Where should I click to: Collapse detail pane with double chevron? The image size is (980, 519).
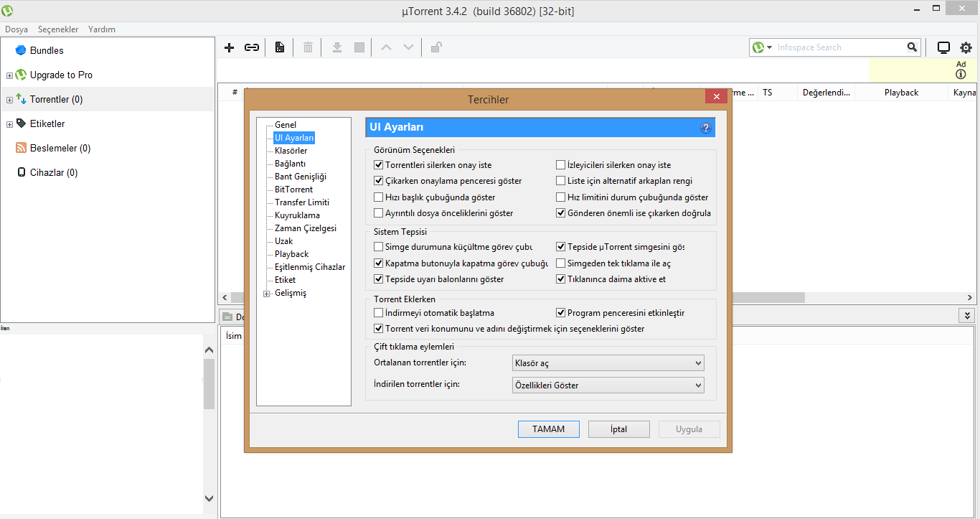tap(967, 316)
